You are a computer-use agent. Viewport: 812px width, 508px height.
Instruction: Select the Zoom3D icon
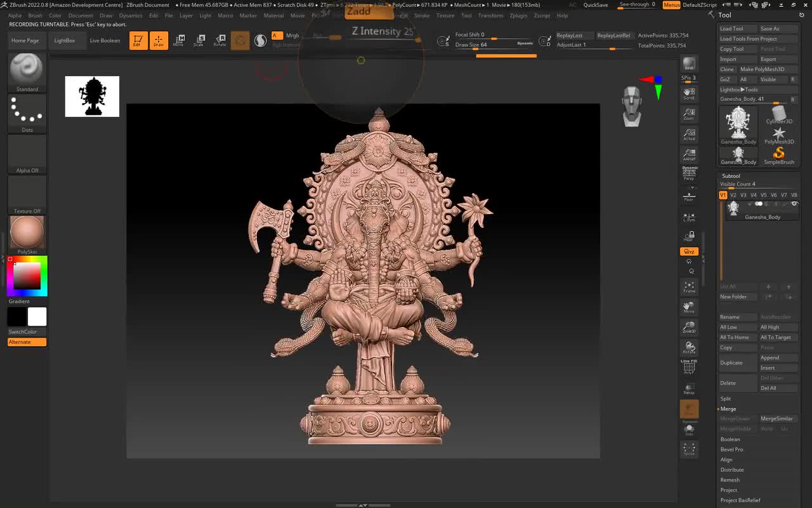pos(689,327)
